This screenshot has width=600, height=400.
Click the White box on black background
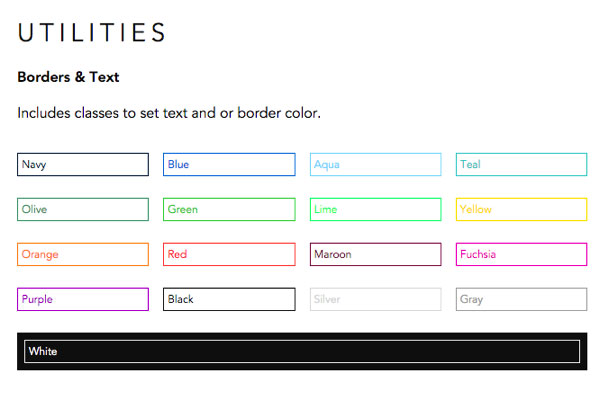(301, 351)
